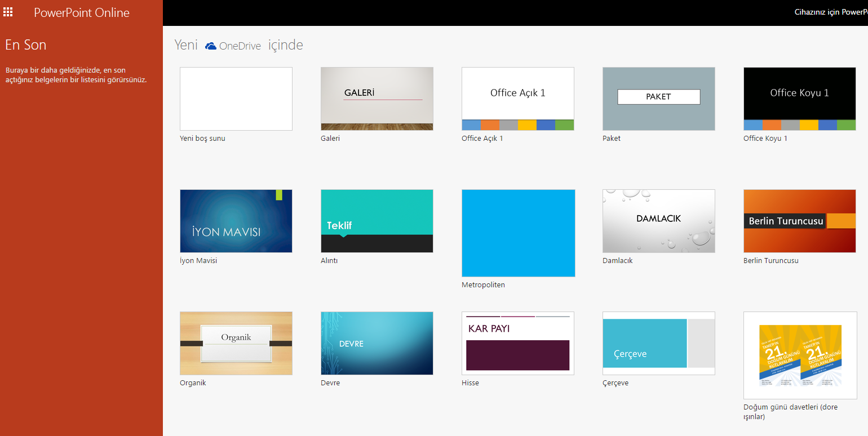Viewport: 868px width, 436px height.
Task: Click the 'Galeri' caption below thumbnail
Action: 330,138
